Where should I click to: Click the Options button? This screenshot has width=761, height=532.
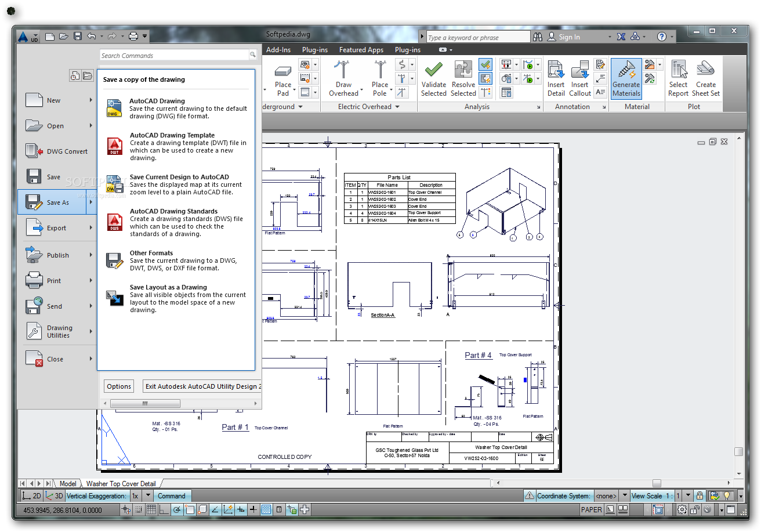coord(119,386)
